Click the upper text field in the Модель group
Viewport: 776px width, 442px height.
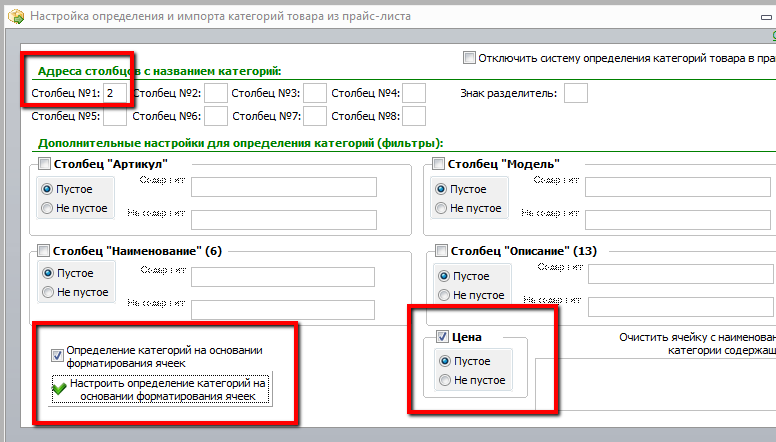678,187
